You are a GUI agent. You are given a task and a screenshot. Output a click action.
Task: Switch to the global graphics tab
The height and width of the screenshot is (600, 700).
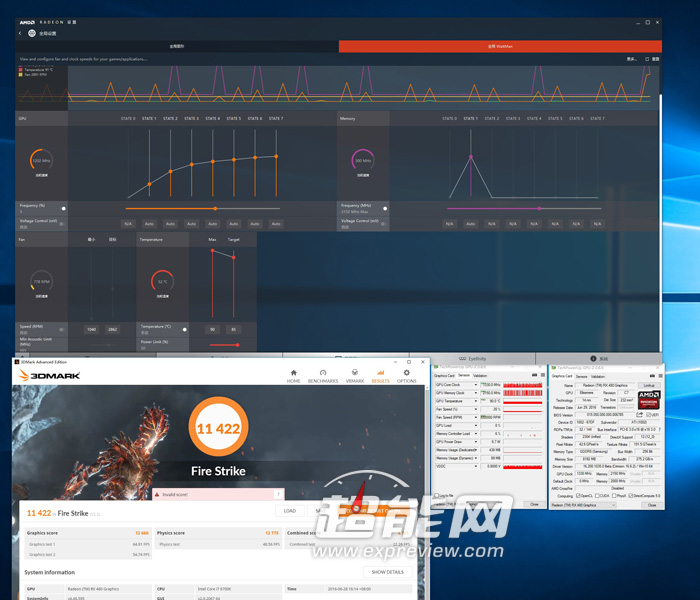coord(177,46)
